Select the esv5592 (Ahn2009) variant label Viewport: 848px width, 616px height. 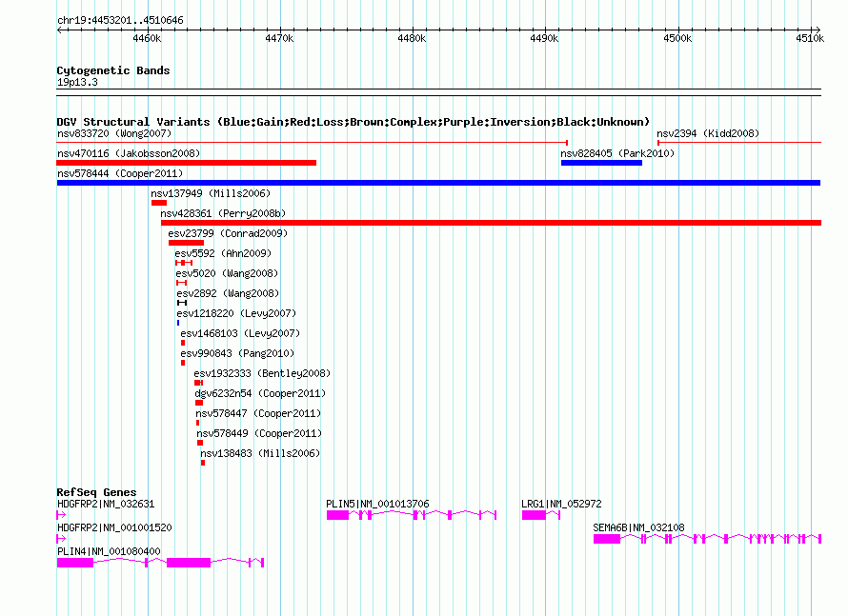pyautogui.click(x=223, y=253)
